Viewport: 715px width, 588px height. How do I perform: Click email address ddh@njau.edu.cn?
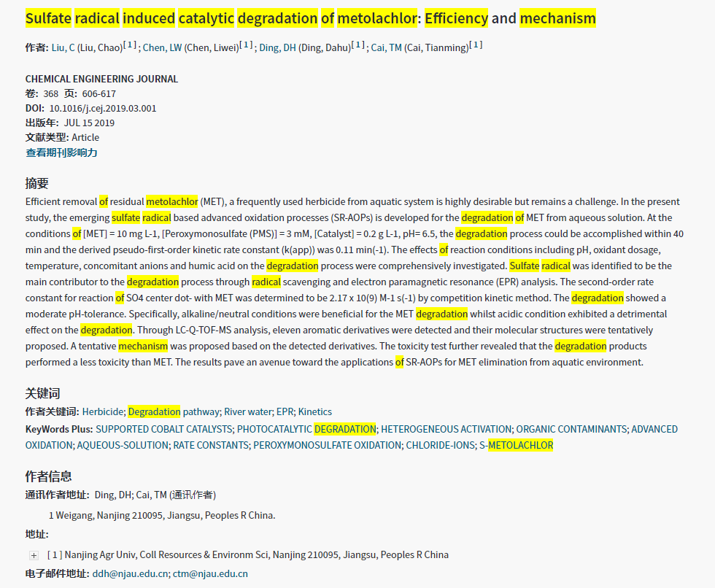click(x=130, y=573)
